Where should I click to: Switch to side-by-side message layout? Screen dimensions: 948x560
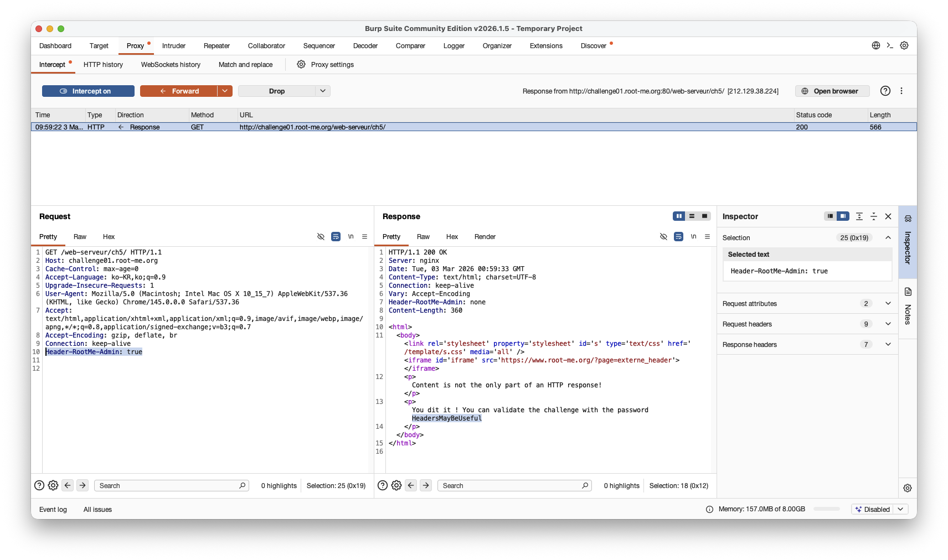[x=679, y=216]
